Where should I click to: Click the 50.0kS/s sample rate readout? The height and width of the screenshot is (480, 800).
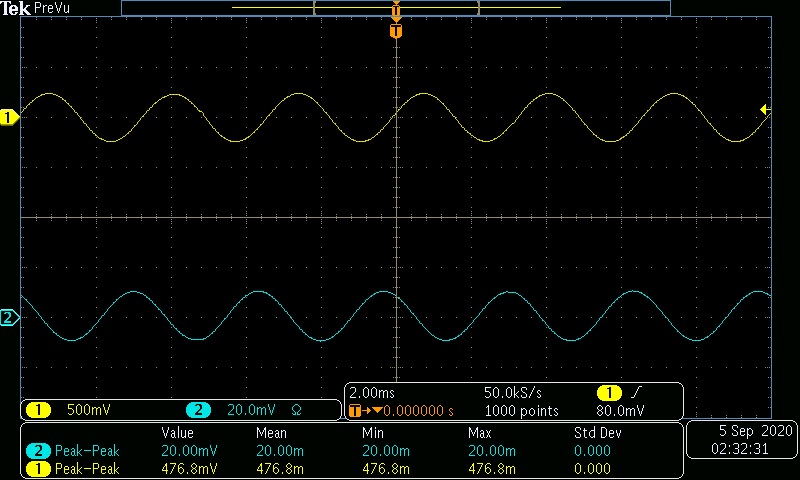click(513, 393)
